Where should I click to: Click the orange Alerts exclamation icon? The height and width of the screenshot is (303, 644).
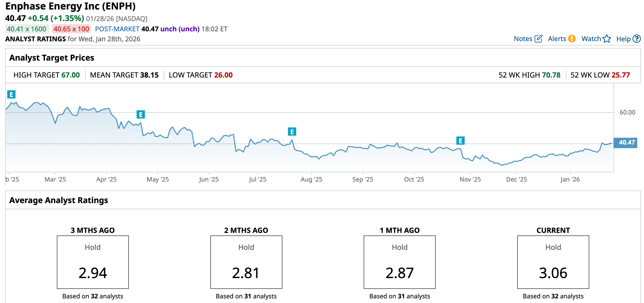click(x=572, y=39)
